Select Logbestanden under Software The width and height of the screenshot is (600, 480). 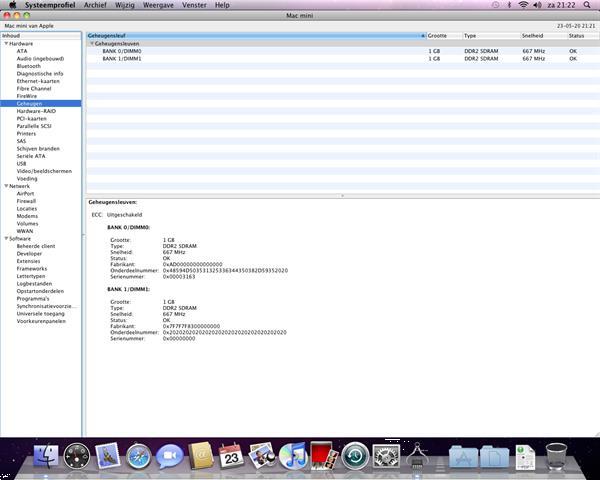pyautogui.click(x=34, y=284)
